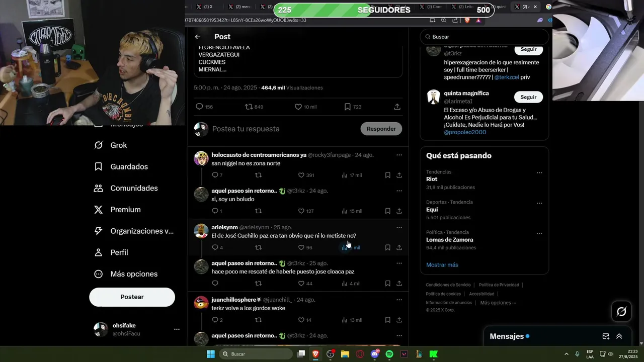Click Brave Rewards triangle icon

coord(478,20)
